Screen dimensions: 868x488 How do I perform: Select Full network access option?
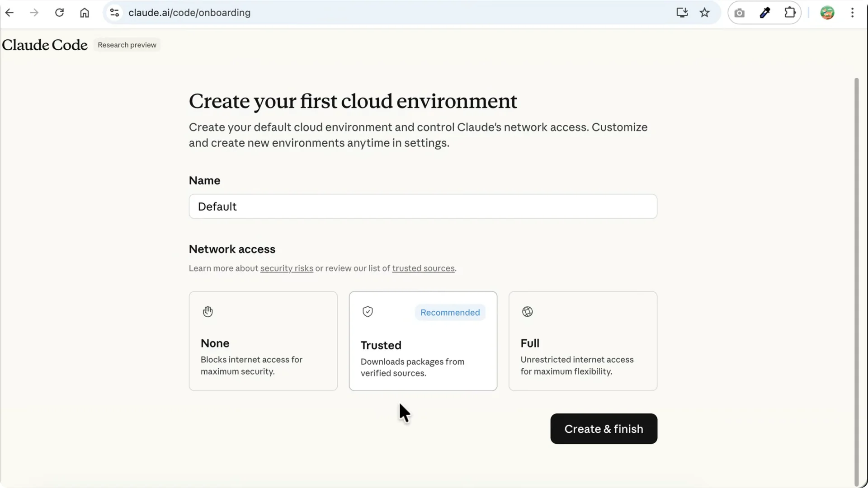coord(583,341)
